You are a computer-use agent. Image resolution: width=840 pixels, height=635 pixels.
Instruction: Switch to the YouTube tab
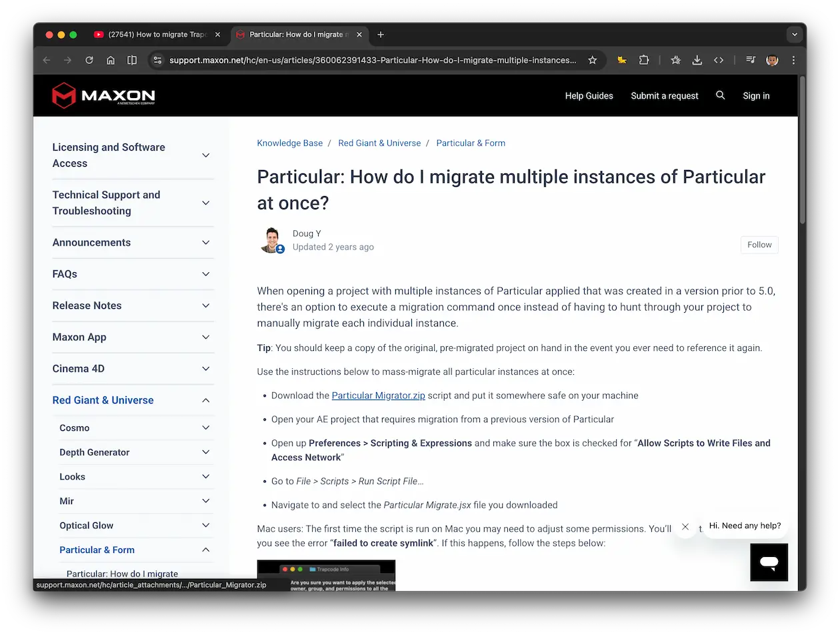click(x=160, y=35)
